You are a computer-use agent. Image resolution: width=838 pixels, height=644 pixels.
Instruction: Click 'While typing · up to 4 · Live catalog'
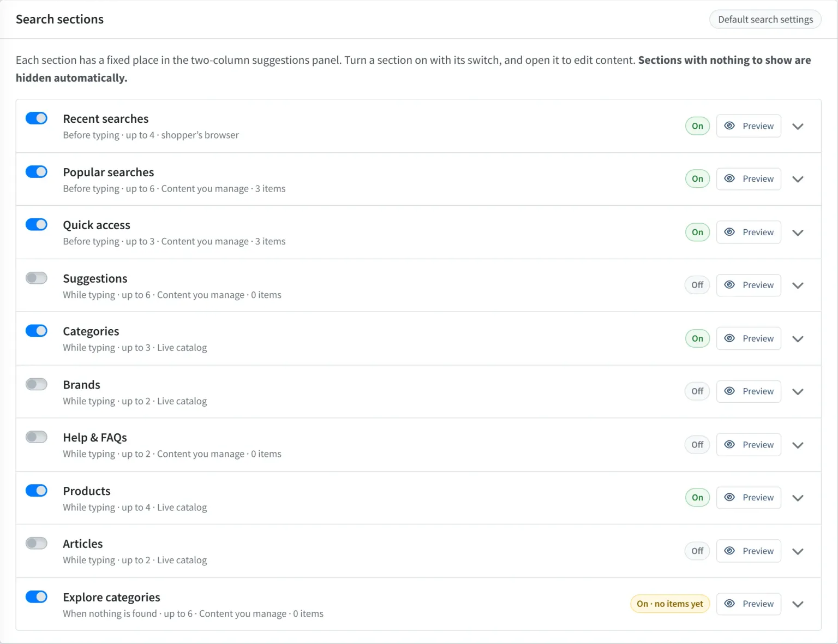click(135, 508)
